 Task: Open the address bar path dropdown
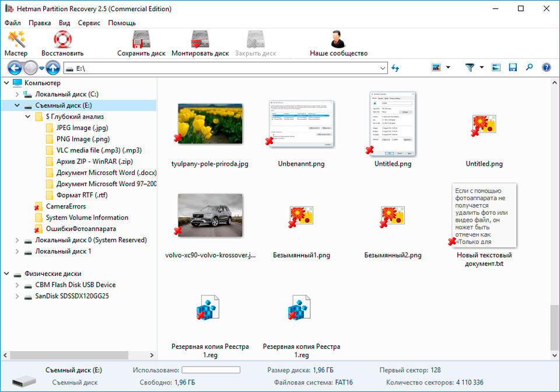pyautogui.click(x=383, y=68)
